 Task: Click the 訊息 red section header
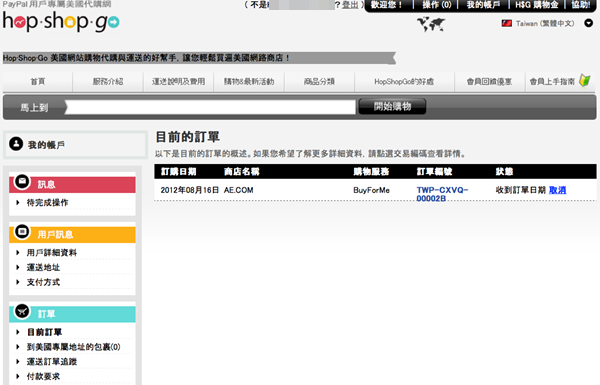click(72, 184)
